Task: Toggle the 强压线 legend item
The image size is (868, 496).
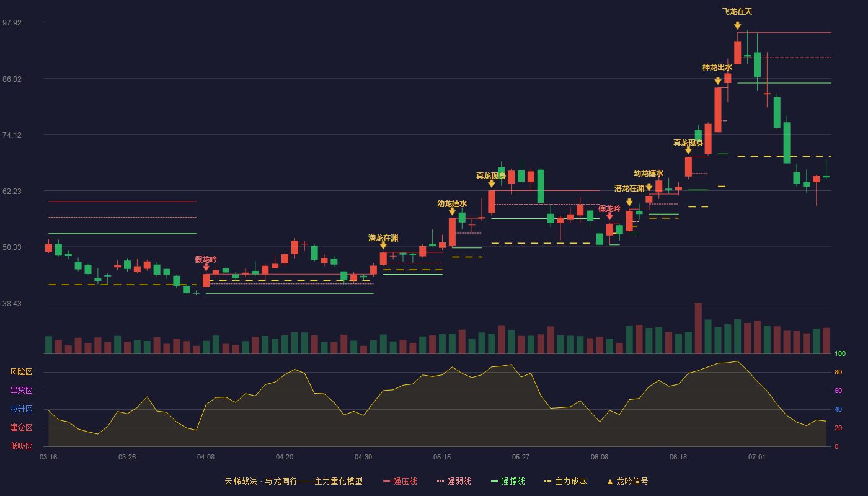Action: click(400, 481)
